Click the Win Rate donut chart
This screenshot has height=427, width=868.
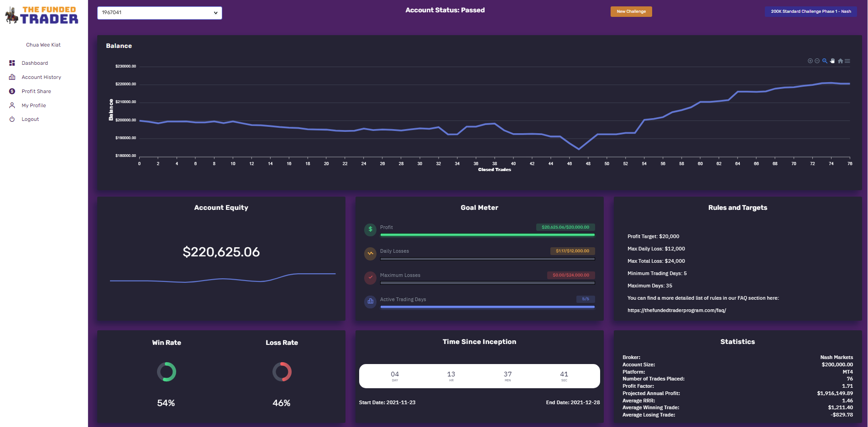(x=167, y=372)
